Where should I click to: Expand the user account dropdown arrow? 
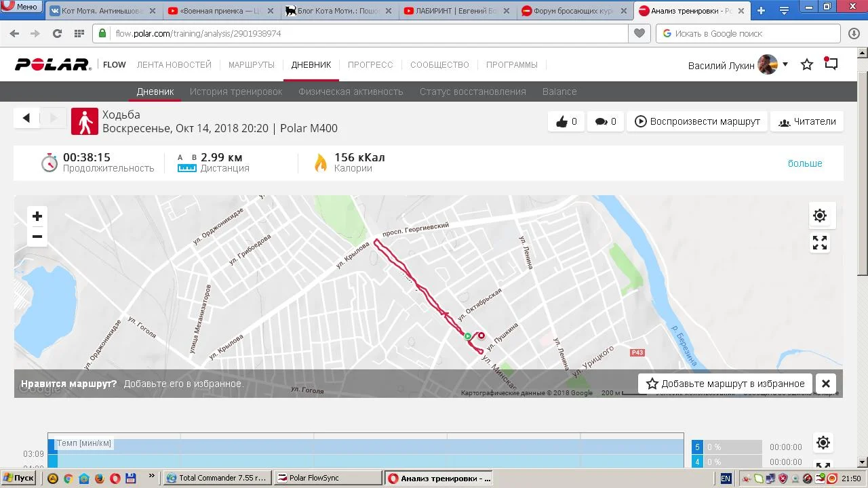[x=785, y=64]
